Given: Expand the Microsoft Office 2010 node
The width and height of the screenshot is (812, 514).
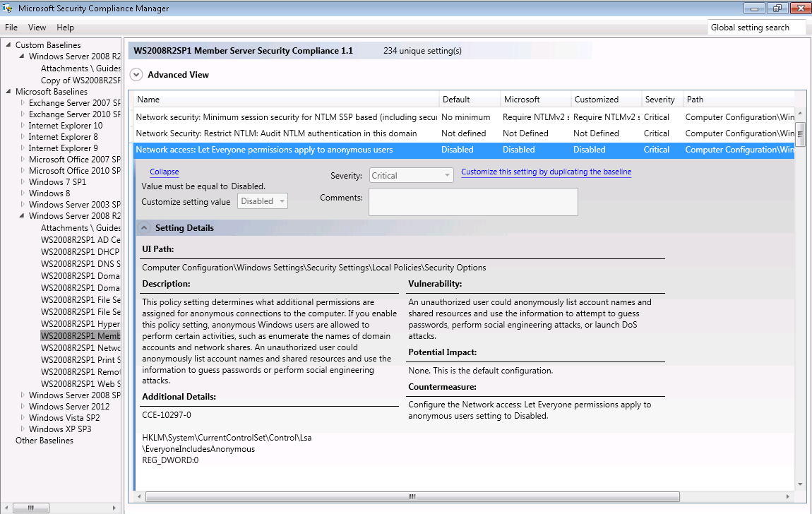Looking at the screenshot, I should click(23, 170).
